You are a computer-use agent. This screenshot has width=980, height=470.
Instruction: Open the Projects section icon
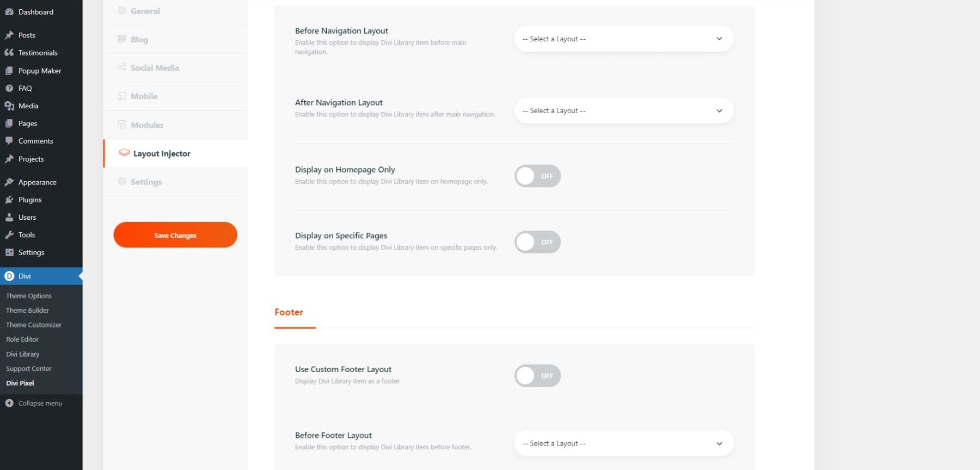pos(10,159)
